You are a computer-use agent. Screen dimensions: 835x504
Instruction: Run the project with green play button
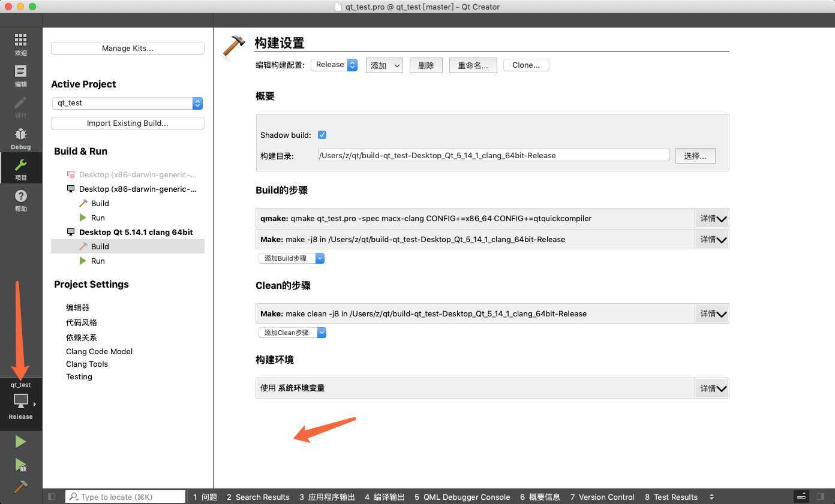20,442
